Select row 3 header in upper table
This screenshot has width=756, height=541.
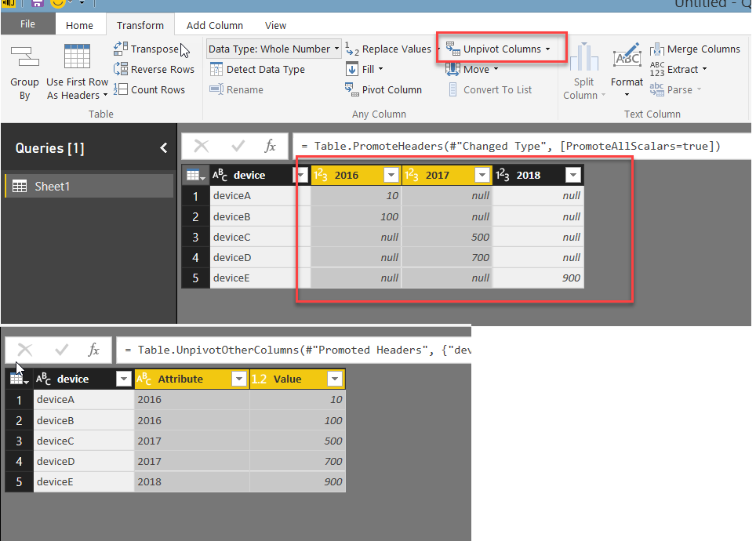[195, 238]
